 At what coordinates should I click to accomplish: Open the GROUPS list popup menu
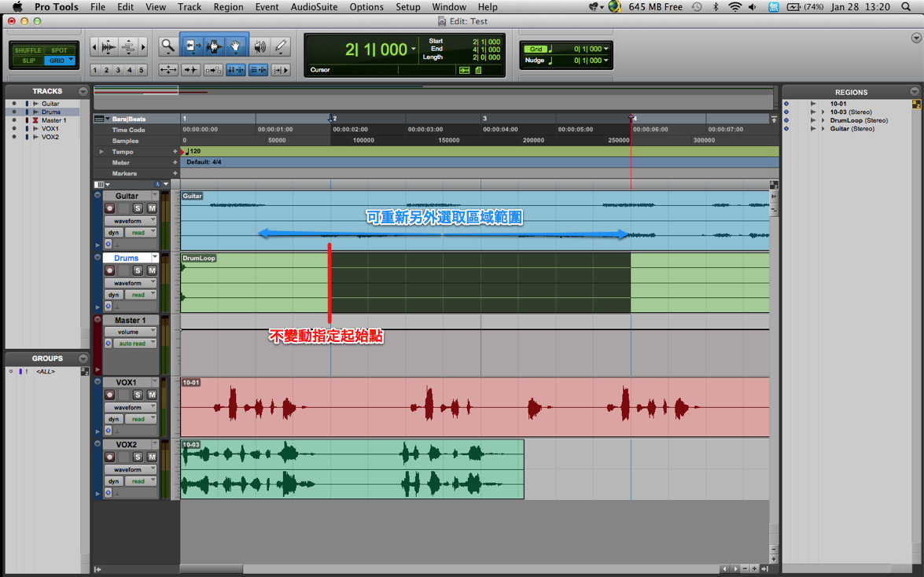pyautogui.click(x=83, y=358)
